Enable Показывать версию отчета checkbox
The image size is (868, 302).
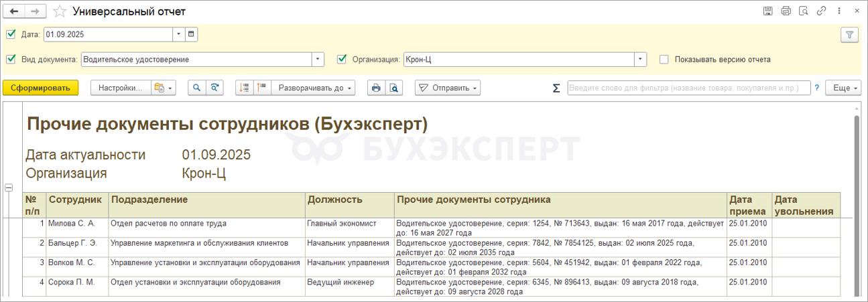664,59
